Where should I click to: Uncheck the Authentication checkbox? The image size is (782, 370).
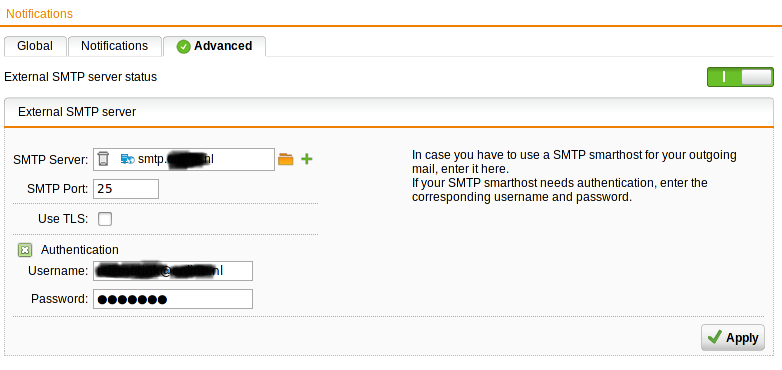tap(25, 250)
